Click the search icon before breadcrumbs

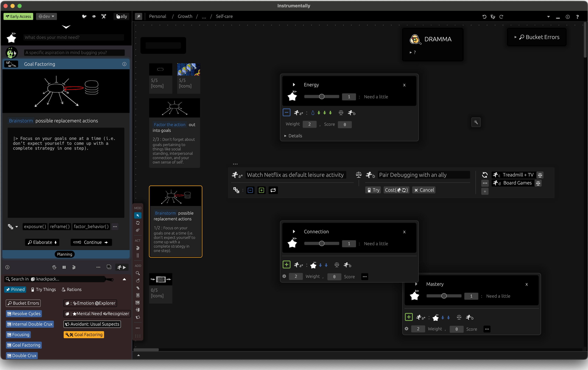coord(139,16)
